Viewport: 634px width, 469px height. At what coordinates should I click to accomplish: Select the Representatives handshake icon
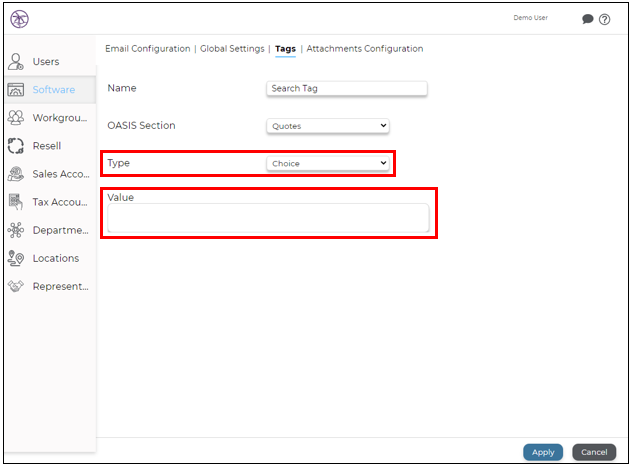point(16,286)
